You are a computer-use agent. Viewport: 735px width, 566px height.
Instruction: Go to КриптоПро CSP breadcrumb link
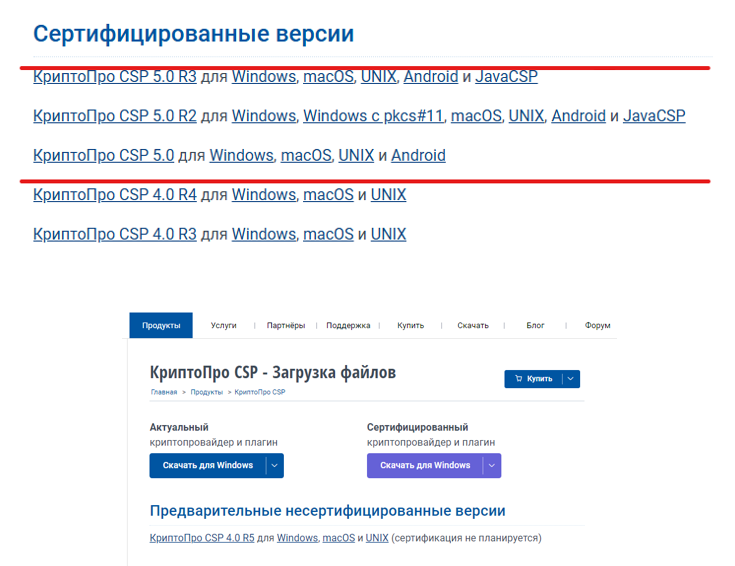click(x=260, y=392)
